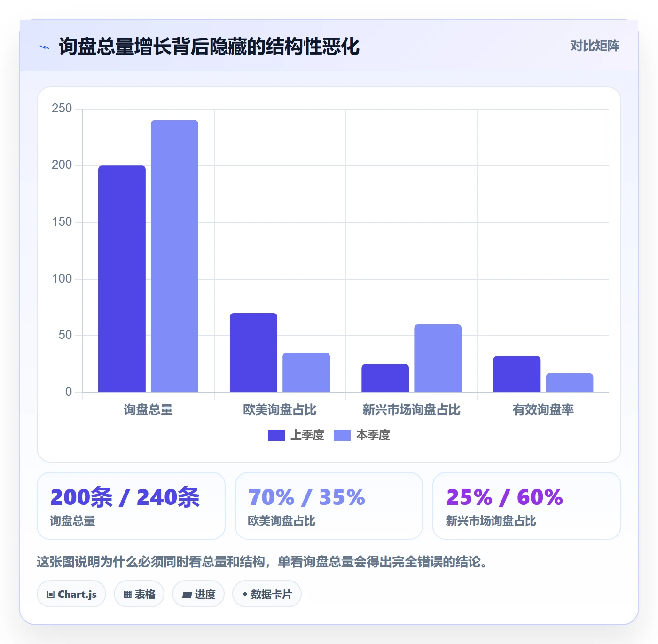Click the square icon inside the Chart.js tag

(x=51, y=595)
